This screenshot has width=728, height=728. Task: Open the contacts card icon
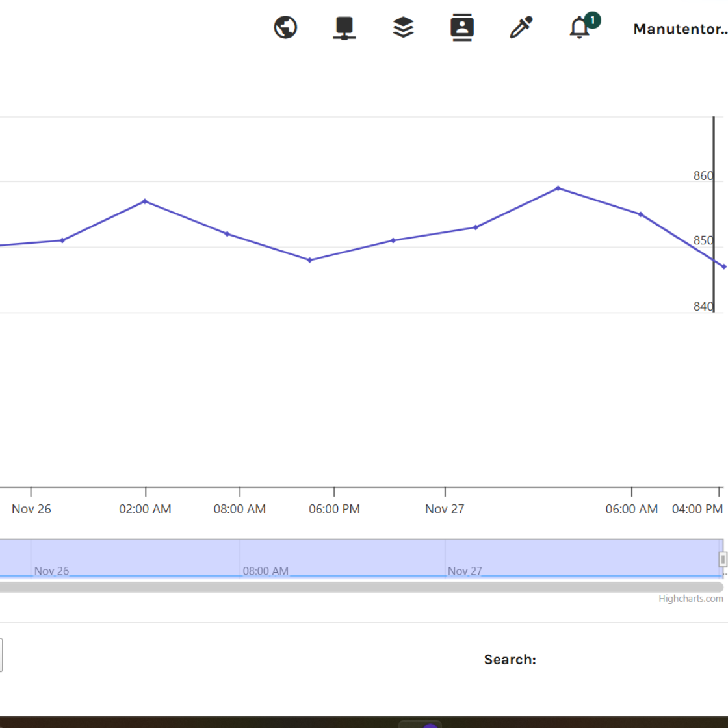tap(462, 28)
